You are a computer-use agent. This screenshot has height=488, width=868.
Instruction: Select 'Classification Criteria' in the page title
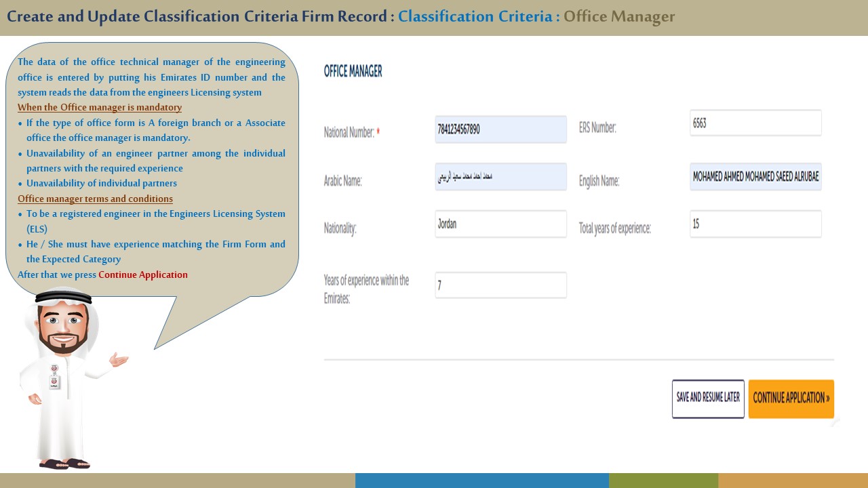[475, 17]
